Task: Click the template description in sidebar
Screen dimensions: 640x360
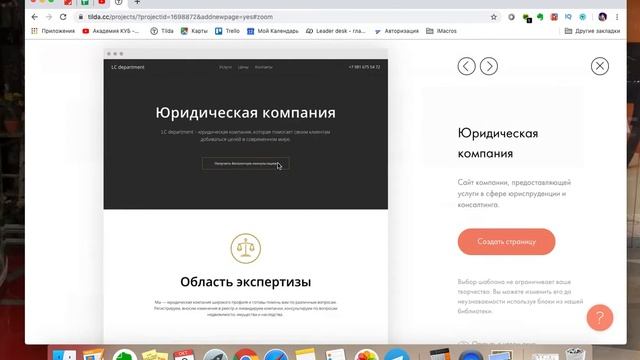Action: pos(514,193)
